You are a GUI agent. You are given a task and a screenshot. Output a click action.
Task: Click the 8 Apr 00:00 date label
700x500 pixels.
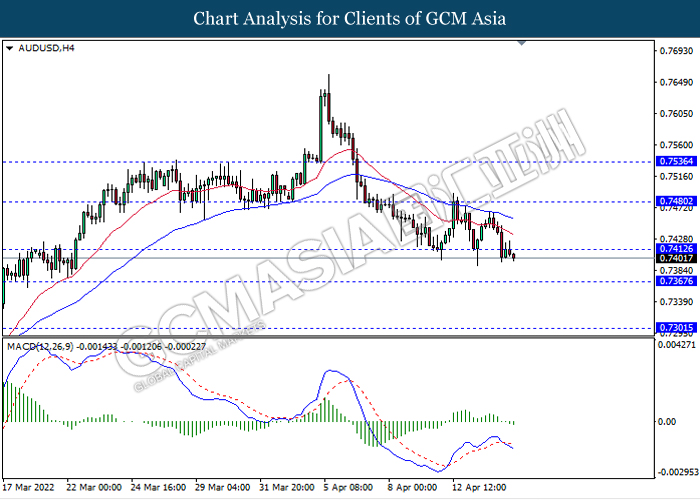click(412, 487)
